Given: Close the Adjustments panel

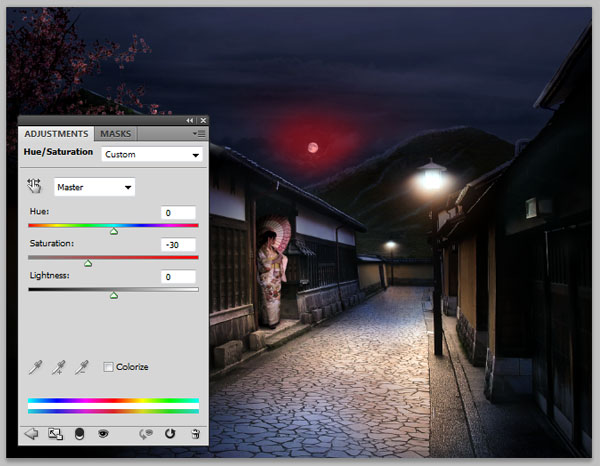Looking at the screenshot, I should [203, 121].
